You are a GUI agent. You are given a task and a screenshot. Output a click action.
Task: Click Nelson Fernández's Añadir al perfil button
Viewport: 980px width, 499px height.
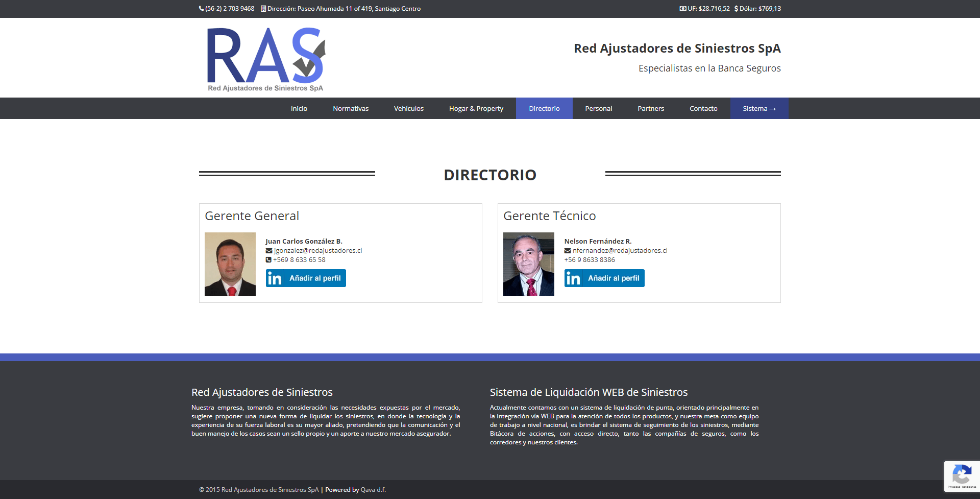[x=604, y=278]
